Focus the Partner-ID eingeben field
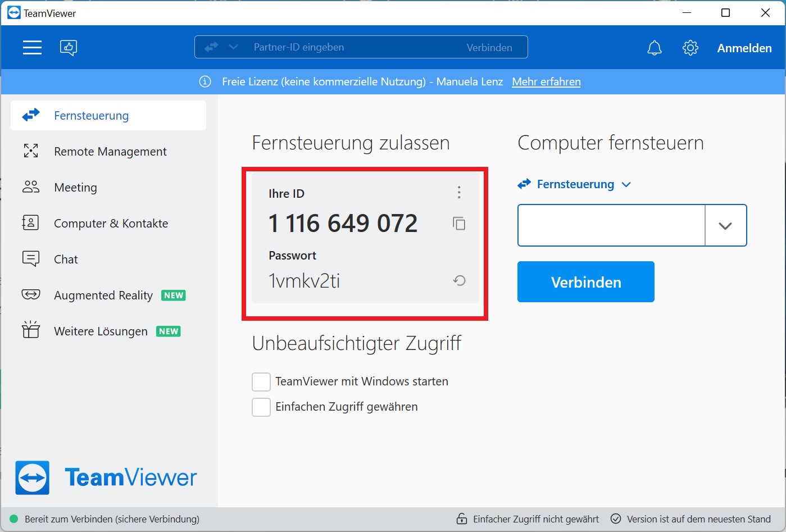Image resolution: width=786 pixels, height=532 pixels. (348, 47)
